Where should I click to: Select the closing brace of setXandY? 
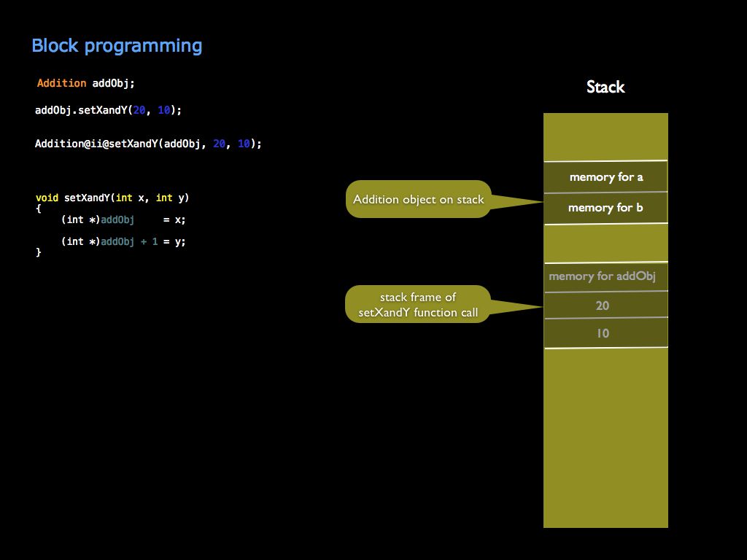[37, 252]
